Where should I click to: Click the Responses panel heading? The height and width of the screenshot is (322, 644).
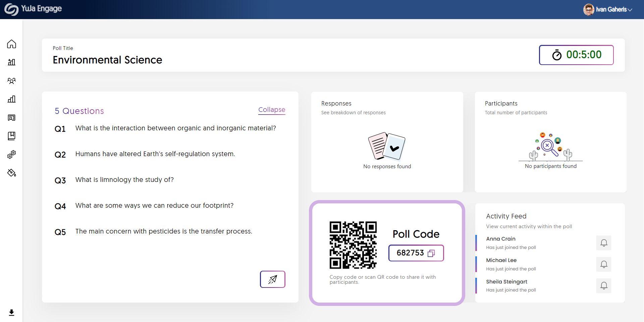336,104
